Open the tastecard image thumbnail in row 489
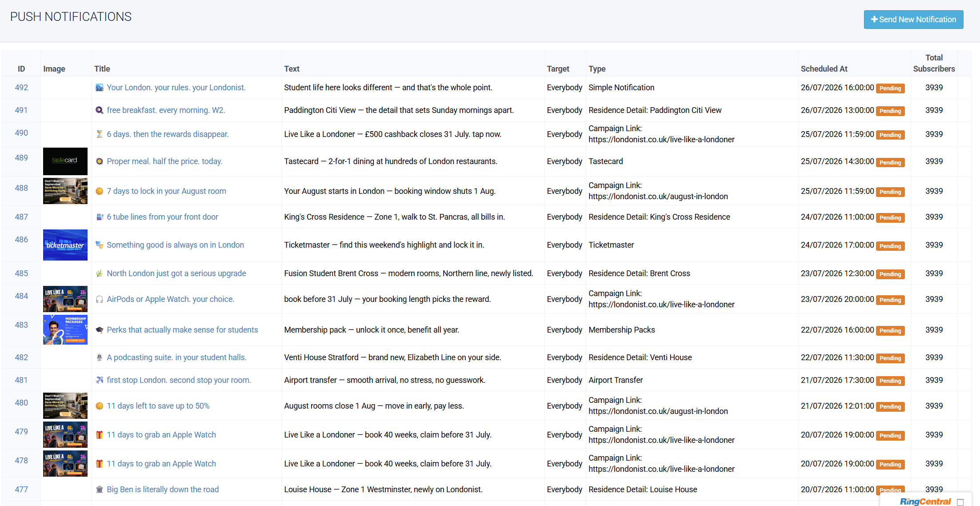This screenshot has height=506, width=980. click(x=65, y=161)
